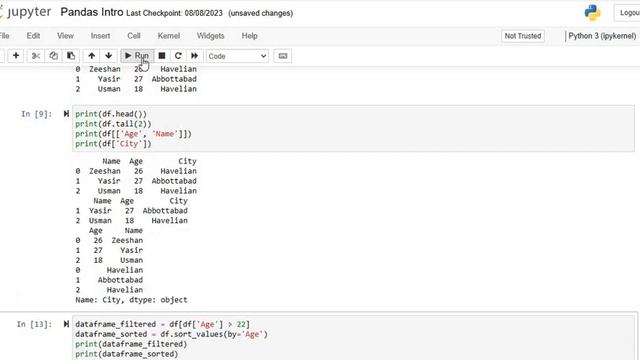Click the Python 3 (ipykernel) indicator
Viewport: 640px width, 360px height.
coord(602,36)
